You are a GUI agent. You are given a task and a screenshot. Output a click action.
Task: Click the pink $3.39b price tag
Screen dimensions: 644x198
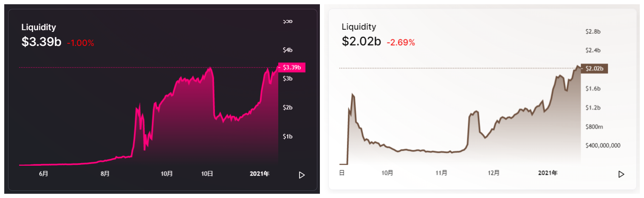tap(291, 67)
